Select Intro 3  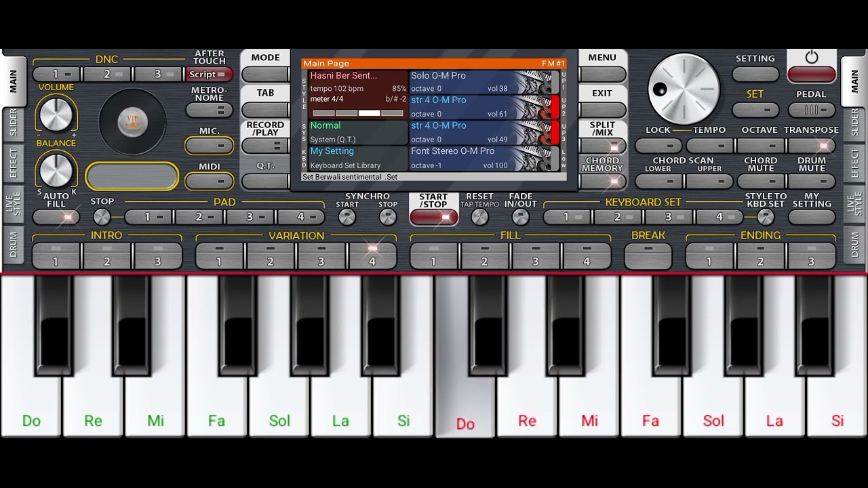[x=159, y=256]
